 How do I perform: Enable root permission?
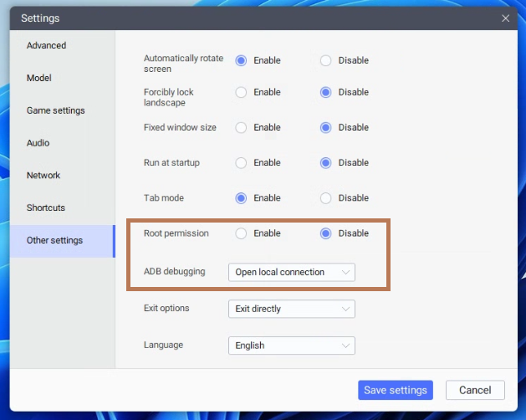click(242, 233)
